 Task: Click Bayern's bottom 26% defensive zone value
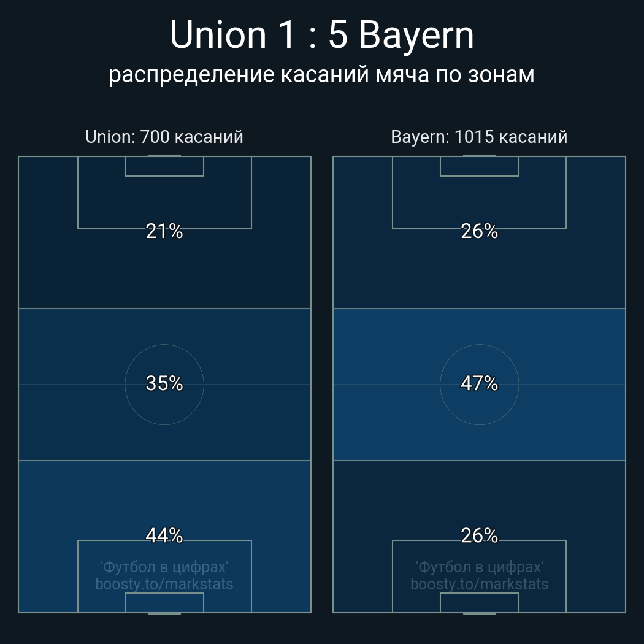[x=479, y=535]
